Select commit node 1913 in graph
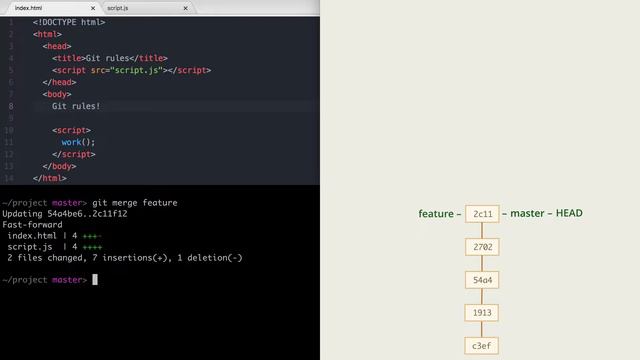 (x=482, y=313)
